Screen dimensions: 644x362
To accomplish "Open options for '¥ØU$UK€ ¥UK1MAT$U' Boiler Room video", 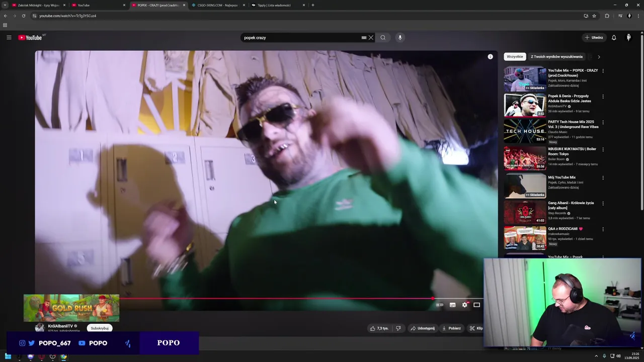I will pos(603,149).
